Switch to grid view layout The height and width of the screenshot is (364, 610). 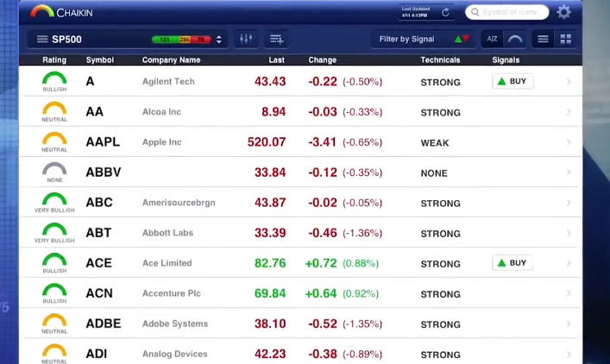pyautogui.click(x=566, y=40)
